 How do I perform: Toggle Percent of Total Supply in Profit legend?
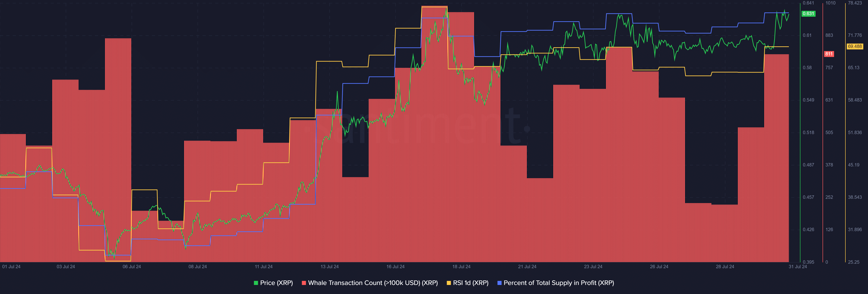click(x=556, y=283)
